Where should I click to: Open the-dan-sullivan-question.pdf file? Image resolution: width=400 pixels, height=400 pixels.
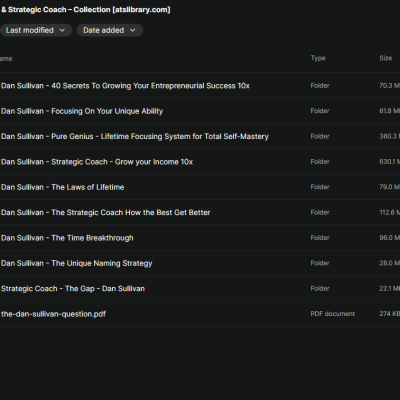coord(53,314)
